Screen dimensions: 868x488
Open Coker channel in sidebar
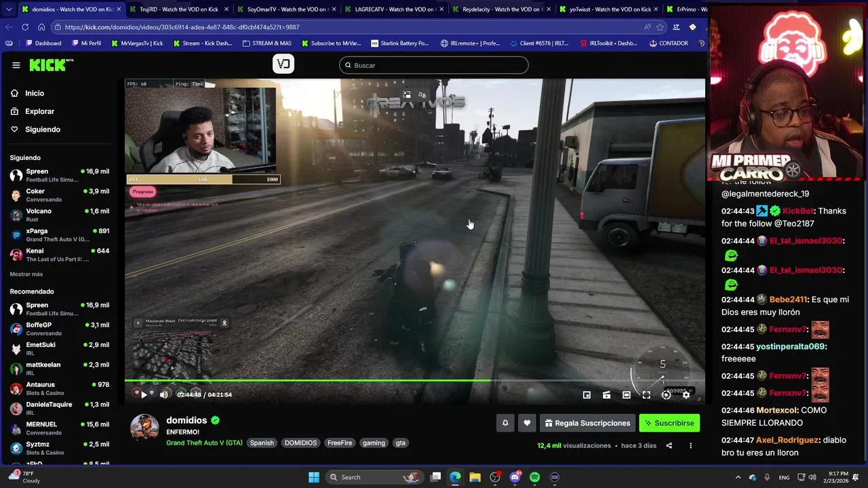pos(60,195)
